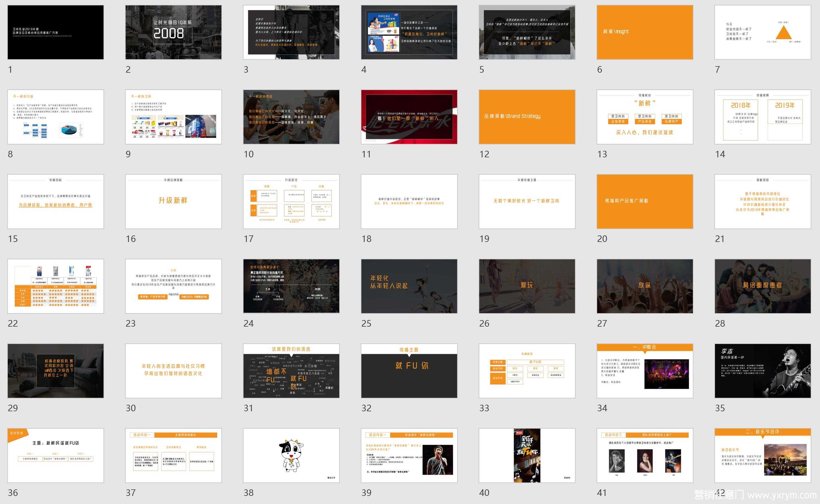Select slide 5 thumbnail
The image size is (820, 504).
527,32
